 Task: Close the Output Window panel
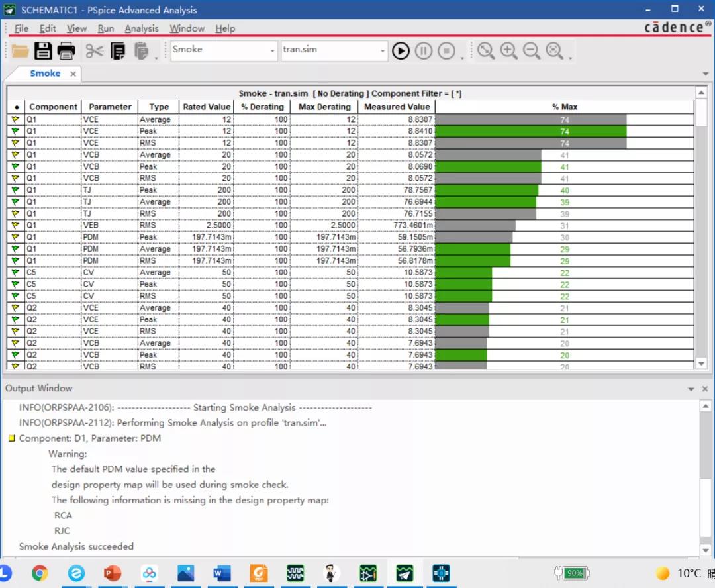click(x=705, y=389)
